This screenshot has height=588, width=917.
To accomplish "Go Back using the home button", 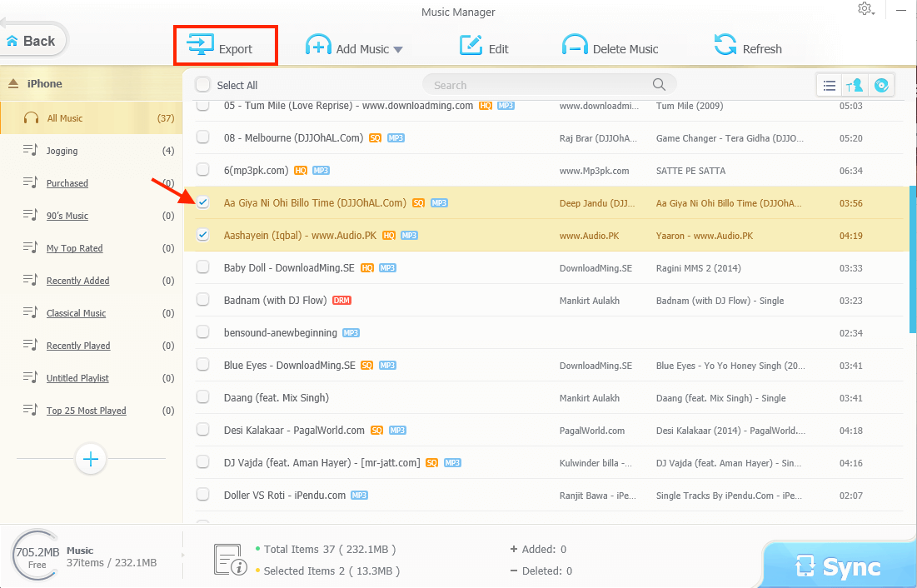I will [32, 41].
